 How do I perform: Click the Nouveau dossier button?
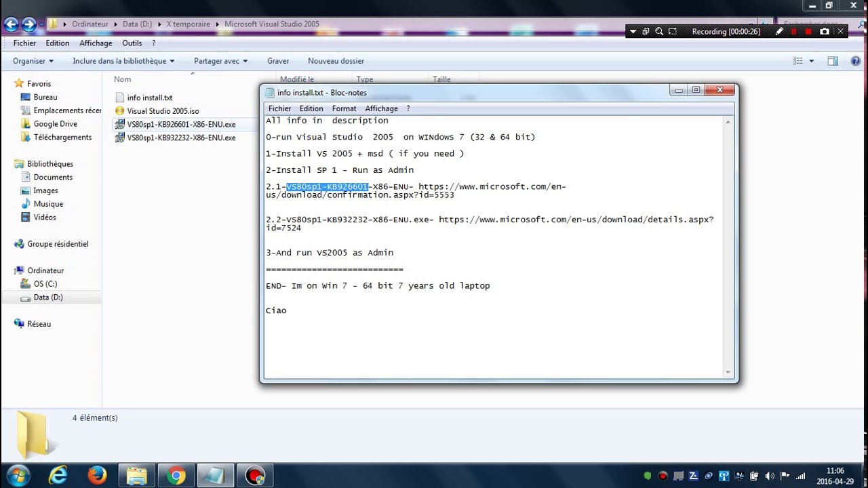pos(336,61)
